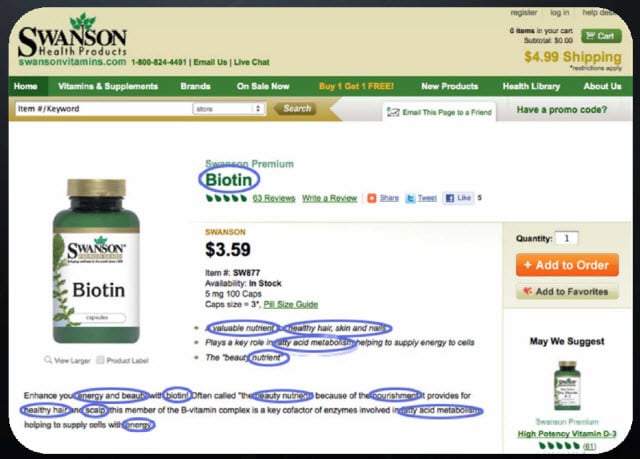Click the Twitter Tweet icon
640x459 pixels.
coord(410,198)
